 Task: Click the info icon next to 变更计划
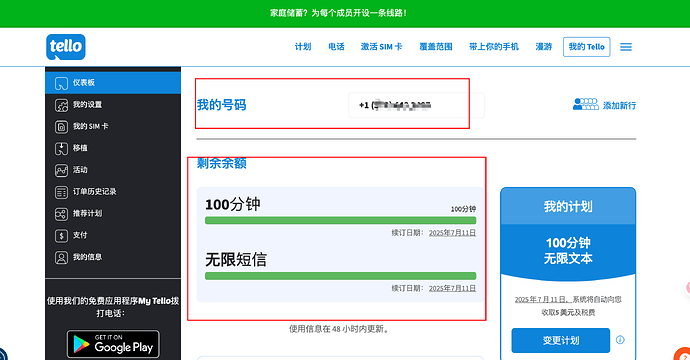click(620, 340)
